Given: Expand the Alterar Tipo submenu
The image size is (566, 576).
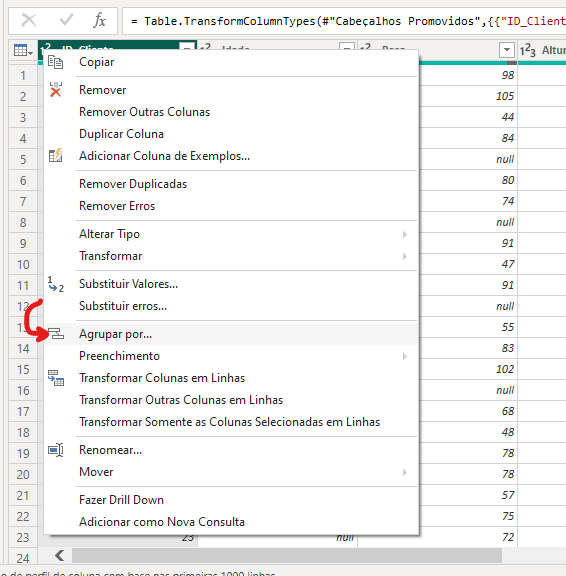Looking at the screenshot, I should 404,234.
